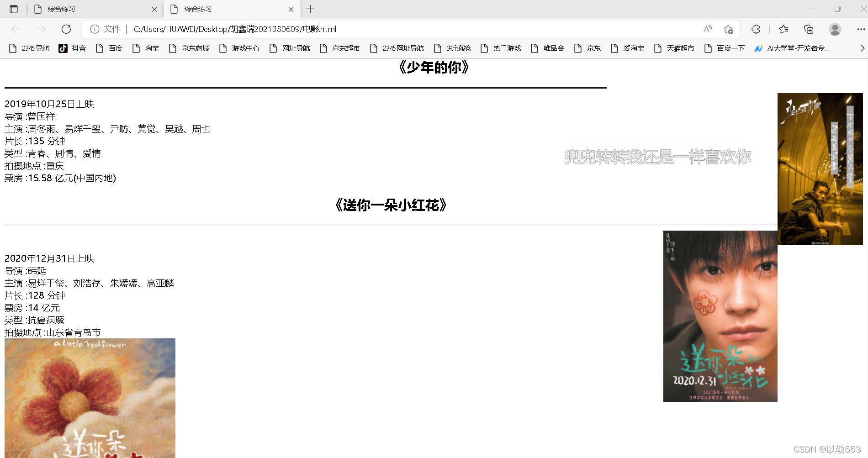Open the tab actions menu icon
This screenshot has height=458, width=868.
point(14,9)
